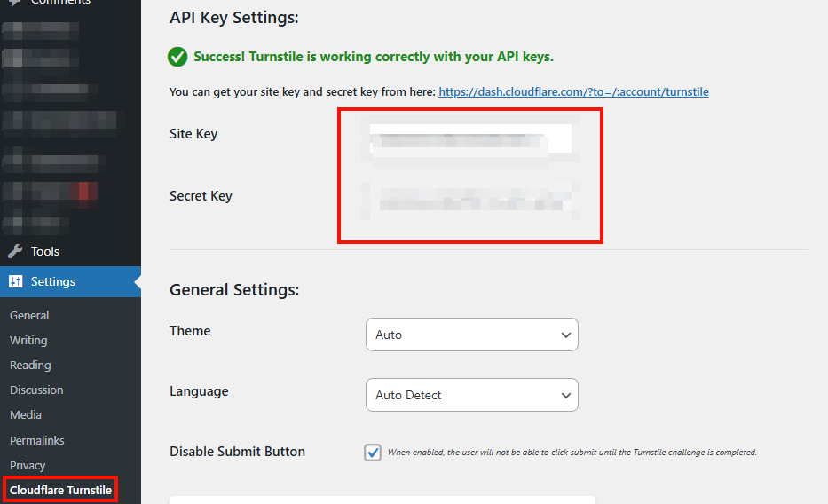
Task: Open the Language dropdown set to Auto Detect
Action: [471, 395]
